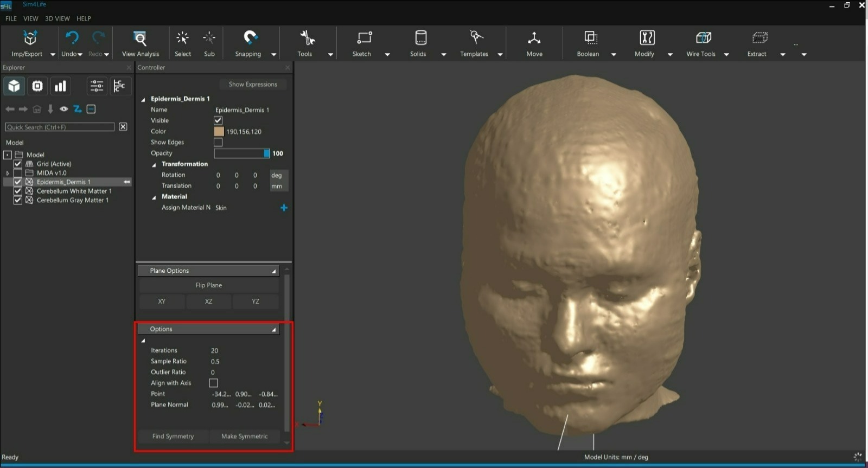Click the Extract tool icon
Screen dimensions: 868x468
coord(759,38)
